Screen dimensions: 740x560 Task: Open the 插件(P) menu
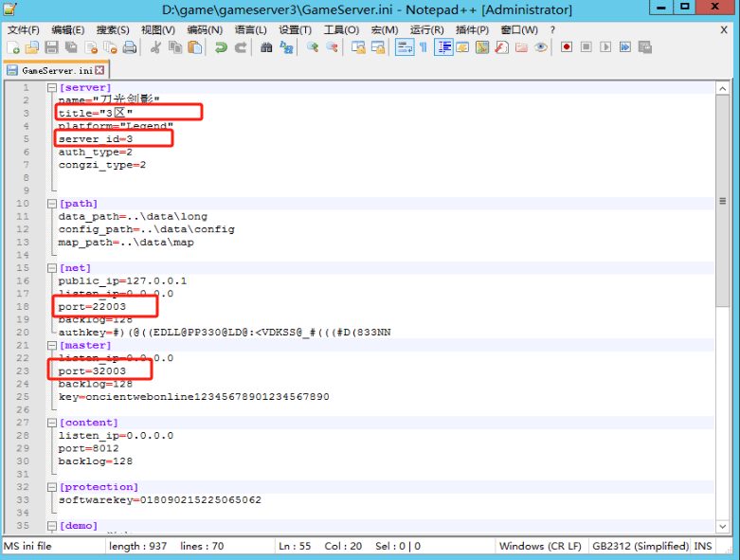pyautogui.click(x=472, y=30)
